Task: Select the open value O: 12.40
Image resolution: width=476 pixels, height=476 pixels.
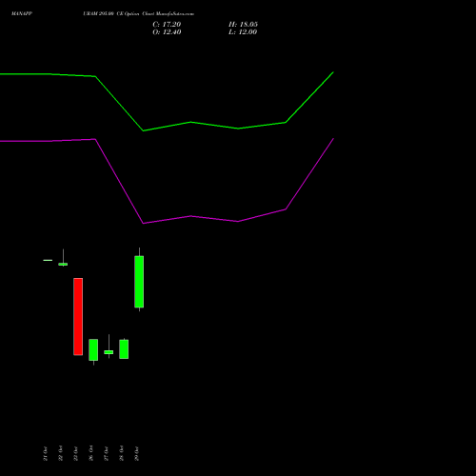Action: (x=167, y=32)
